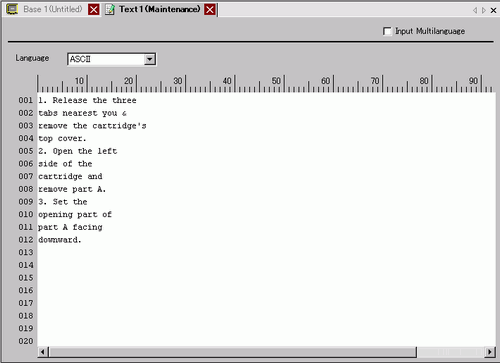The height and width of the screenshot is (363, 500).
Task: Place cursor at end of "downward." line
Action: click(x=82, y=240)
